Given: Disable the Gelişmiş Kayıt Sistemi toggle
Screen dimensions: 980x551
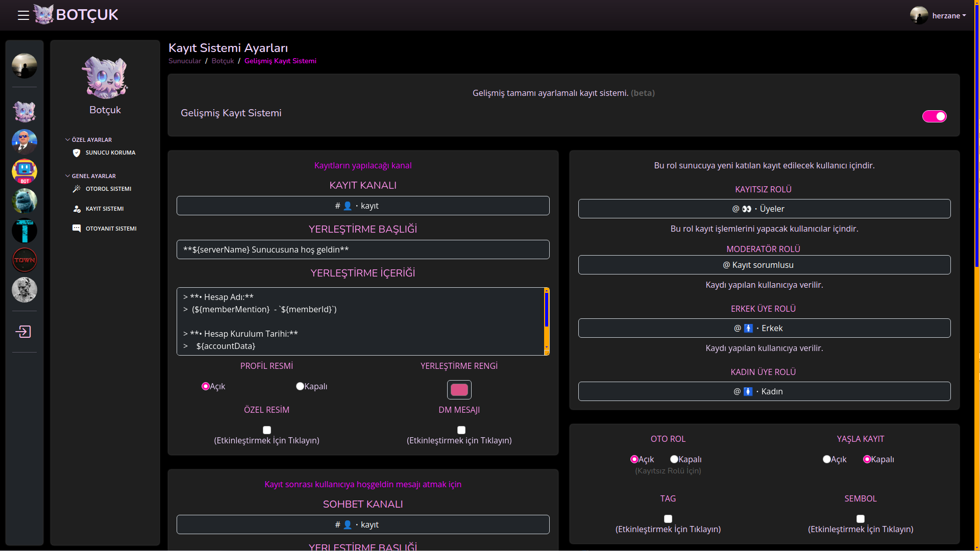Looking at the screenshot, I should 934,116.
